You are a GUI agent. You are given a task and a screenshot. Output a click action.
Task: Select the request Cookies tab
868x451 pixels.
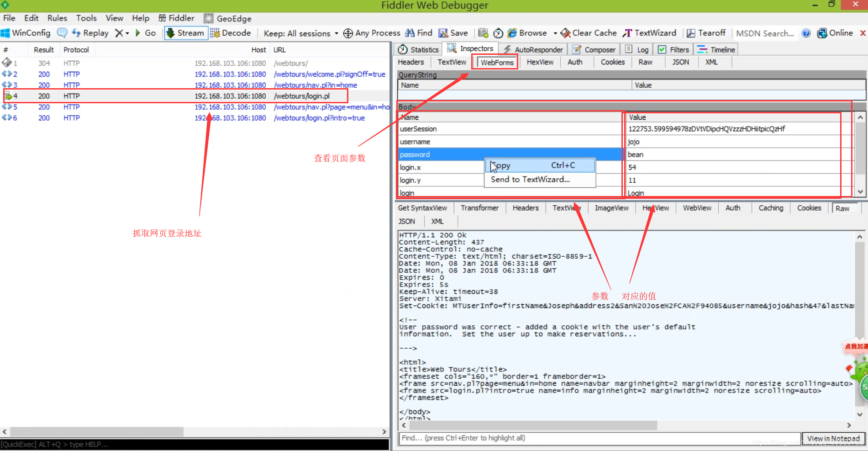[x=612, y=62]
